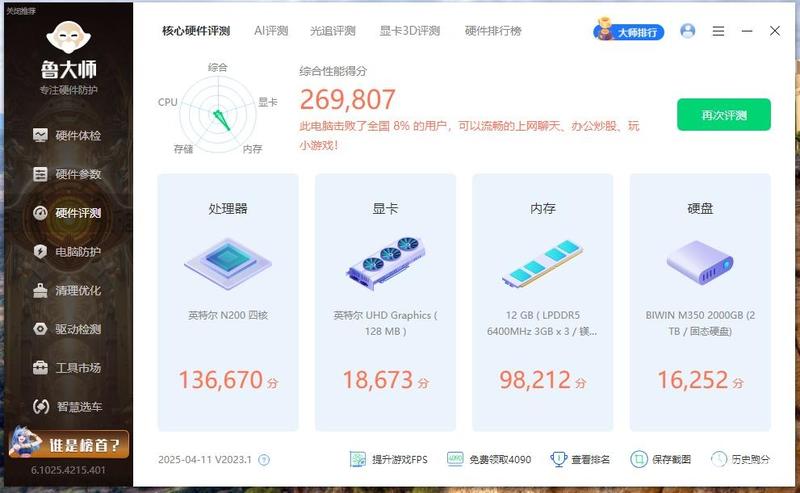The width and height of the screenshot is (800, 493).
Task: Click the 英特尔 UHD Graphics label
Action: click(386, 323)
